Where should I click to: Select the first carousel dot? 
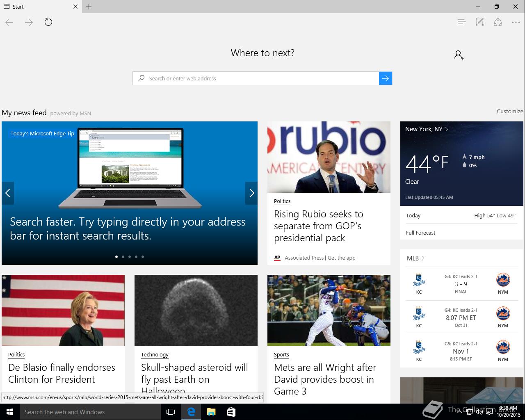(116, 257)
